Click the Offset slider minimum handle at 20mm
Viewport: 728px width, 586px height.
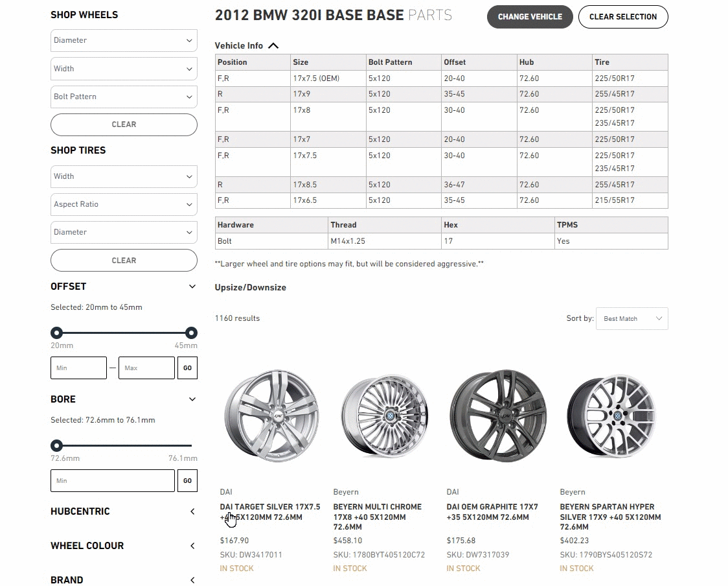(x=56, y=333)
